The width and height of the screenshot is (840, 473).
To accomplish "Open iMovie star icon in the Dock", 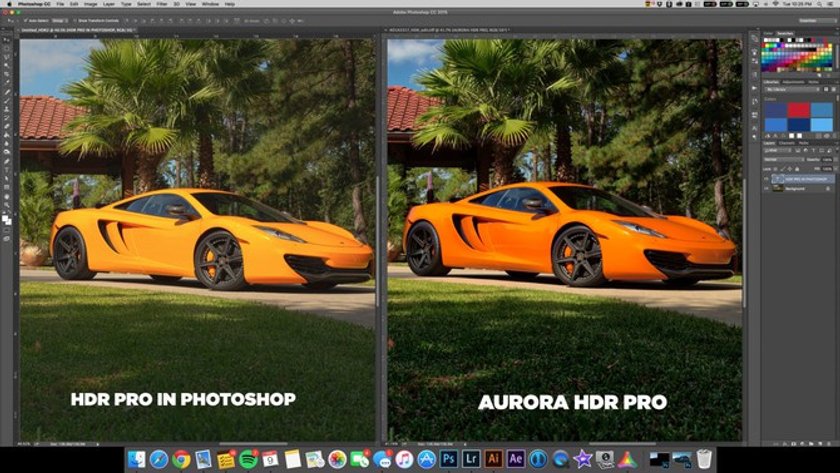I will click(583, 459).
